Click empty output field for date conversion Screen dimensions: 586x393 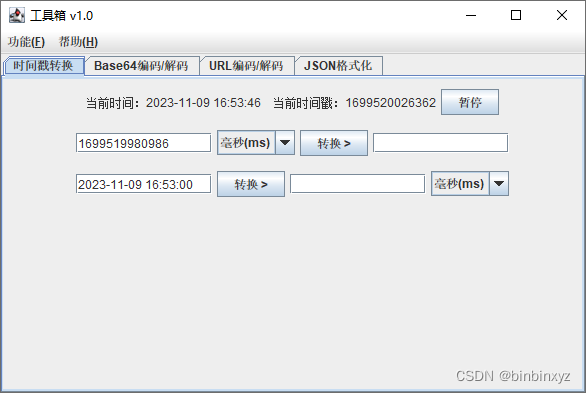pos(358,184)
